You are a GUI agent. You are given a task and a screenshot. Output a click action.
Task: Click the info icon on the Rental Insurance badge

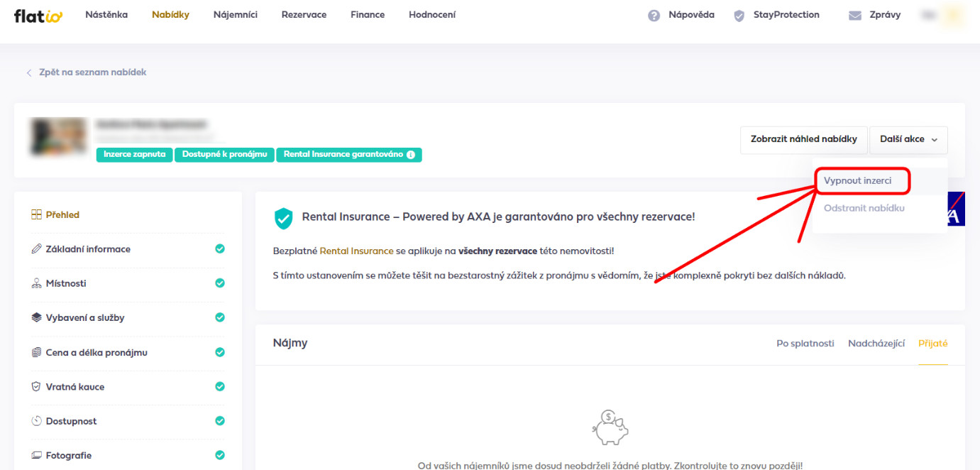pyautogui.click(x=411, y=155)
